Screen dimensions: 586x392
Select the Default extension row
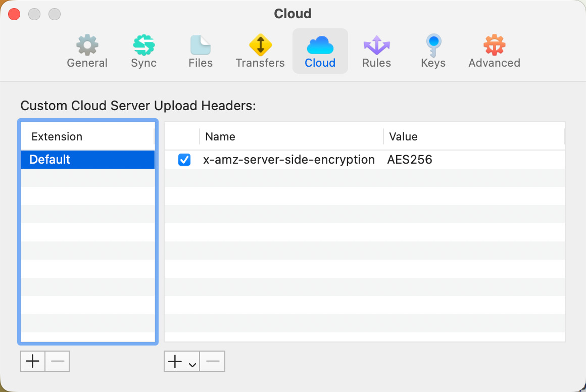(88, 160)
